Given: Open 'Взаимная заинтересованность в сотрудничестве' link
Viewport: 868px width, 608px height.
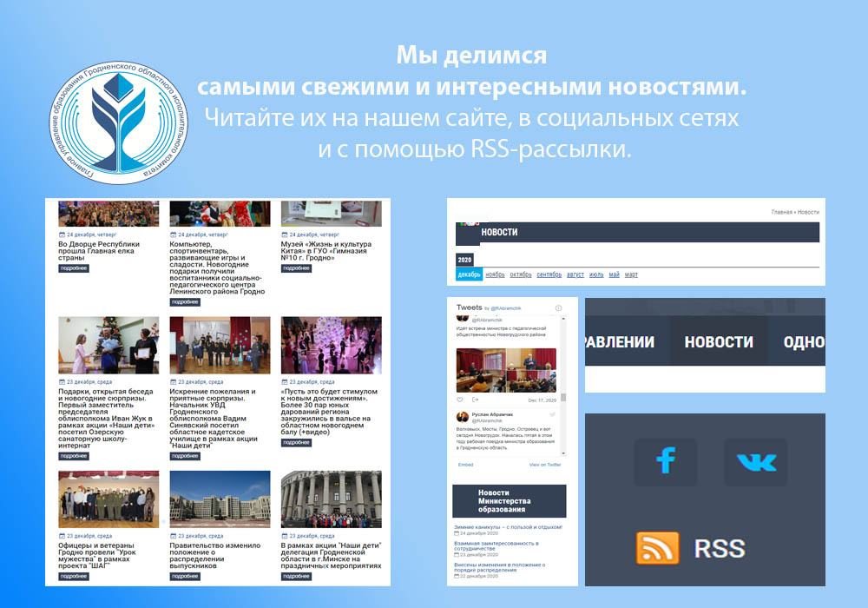Looking at the screenshot, I should coord(496,546).
